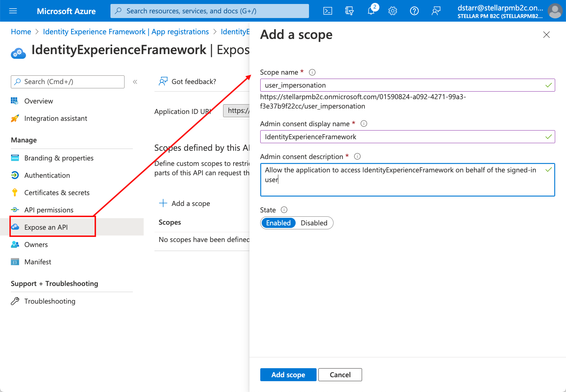This screenshot has width=566, height=392.
Task: Open the portal settings gear
Action: click(x=393, y=11)
